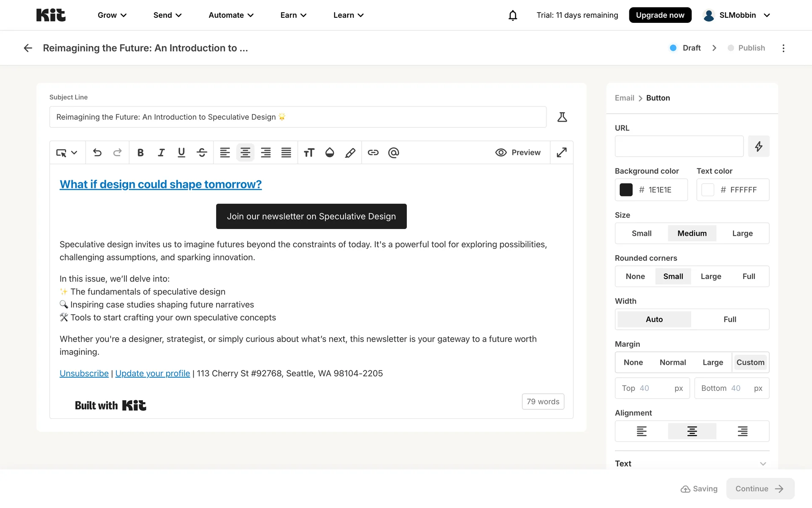Click the Upgrade now button
Viewport: 812px width, 508px height.
pos(660,15)
